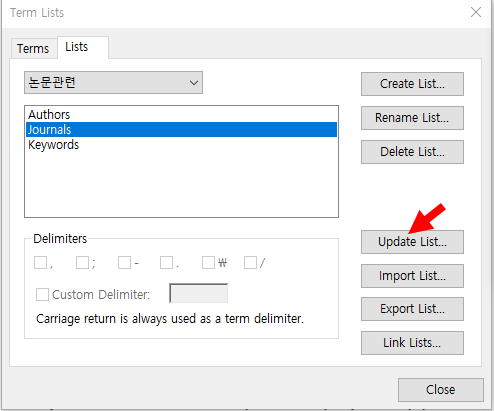Click the Custom Delimiter text field
This screenshot has height=411, width=494.
coord(199,293)
